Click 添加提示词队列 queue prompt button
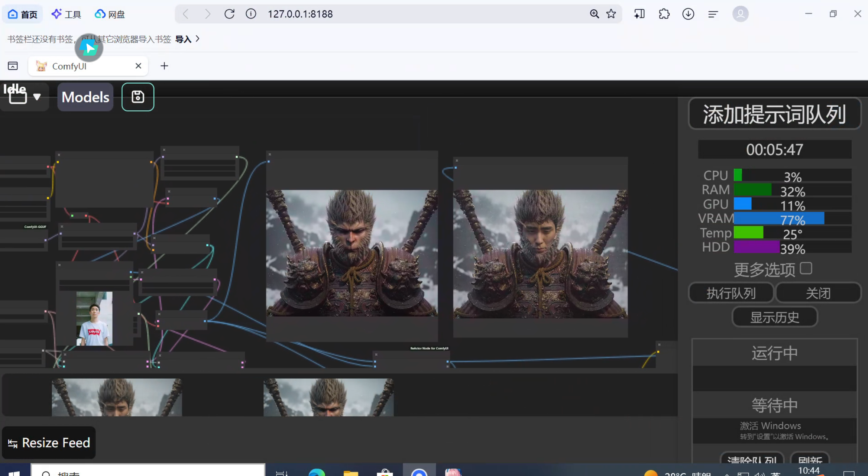This screenshot has height=476, width=868. click(x=774, y=114)
